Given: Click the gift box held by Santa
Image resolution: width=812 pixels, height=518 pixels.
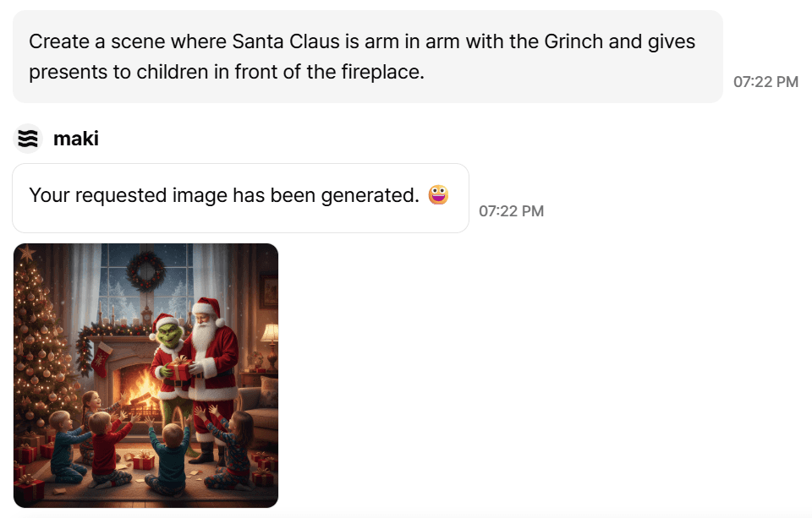Looking at the screenshot, I should pyautogui.click(x=179, y=369).
